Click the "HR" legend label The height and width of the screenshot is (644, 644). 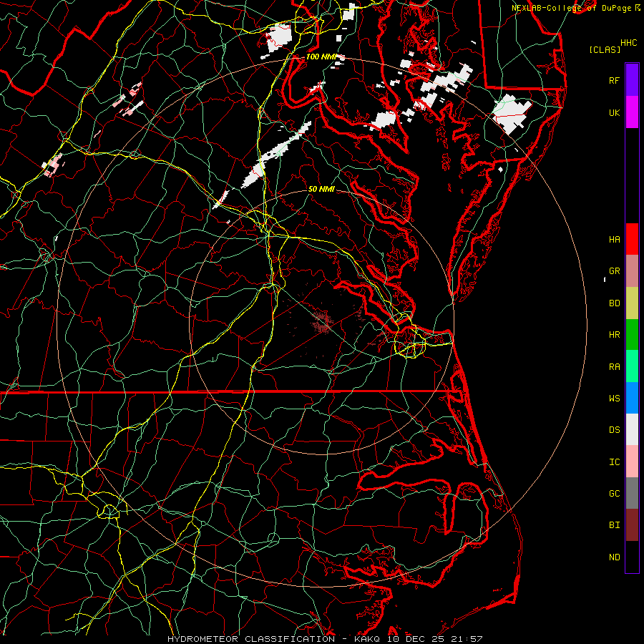tap(614, 335)
